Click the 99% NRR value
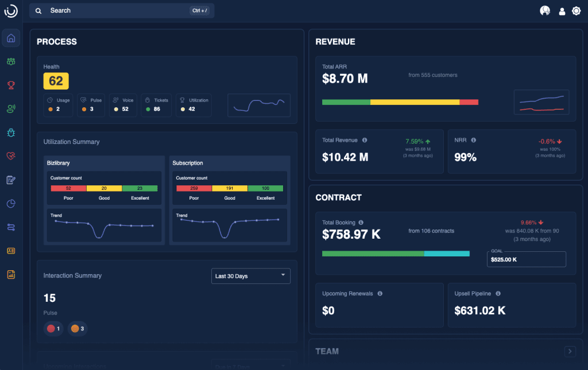This screenshot has height=370, width=588. [465, 157]
